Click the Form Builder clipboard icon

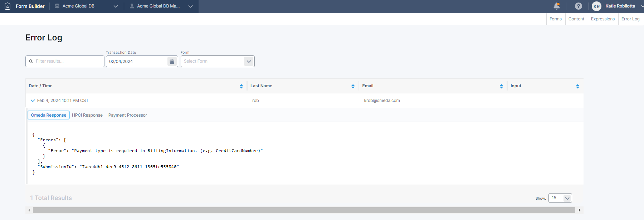8,6
